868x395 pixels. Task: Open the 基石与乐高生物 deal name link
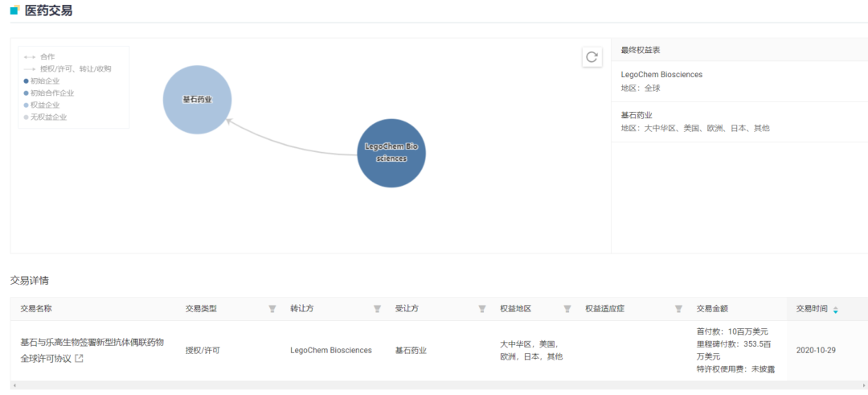(91, 342)
